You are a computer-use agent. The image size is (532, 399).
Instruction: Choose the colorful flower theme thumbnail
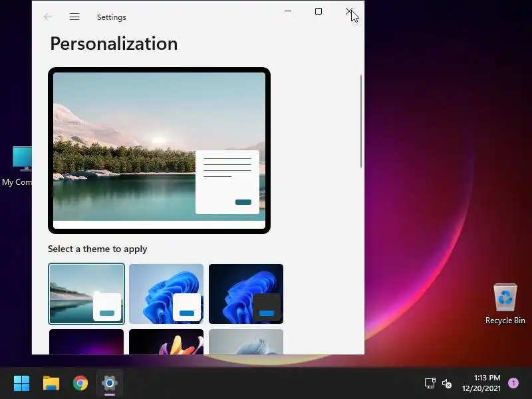[166, 342]
